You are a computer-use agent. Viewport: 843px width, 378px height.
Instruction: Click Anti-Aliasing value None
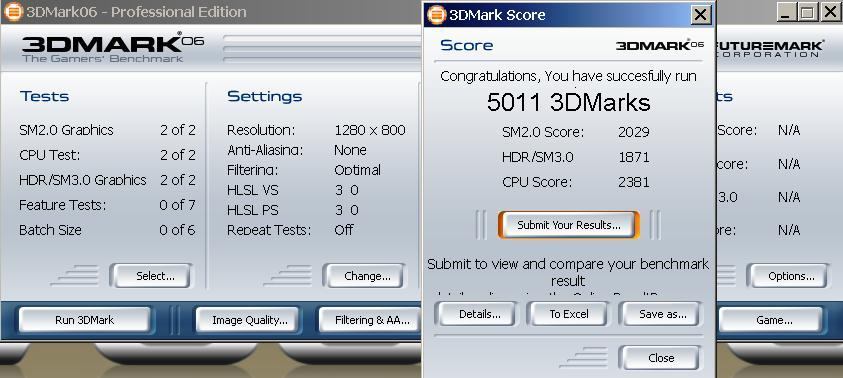(x=350, y=150)
